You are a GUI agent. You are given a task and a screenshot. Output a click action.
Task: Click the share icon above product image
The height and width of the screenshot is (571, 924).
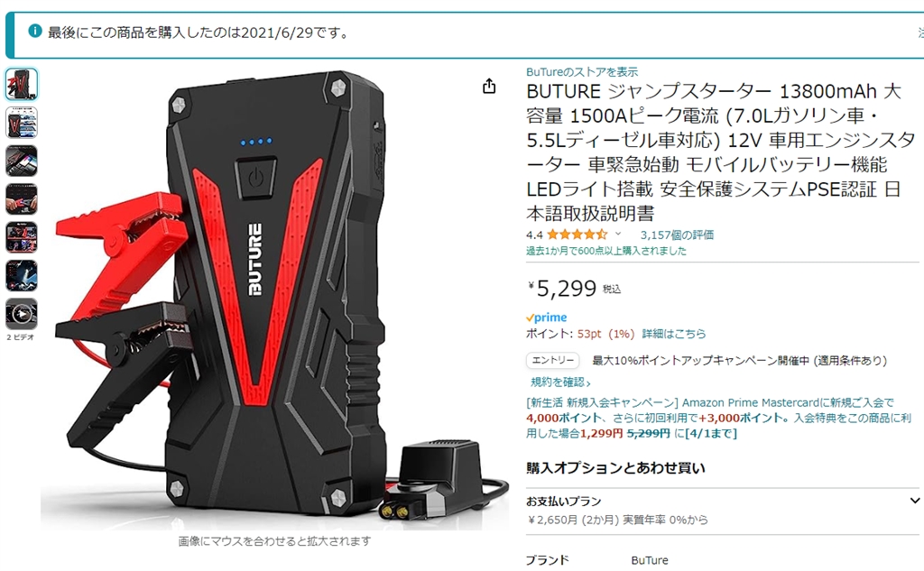[x=489, y=87]
